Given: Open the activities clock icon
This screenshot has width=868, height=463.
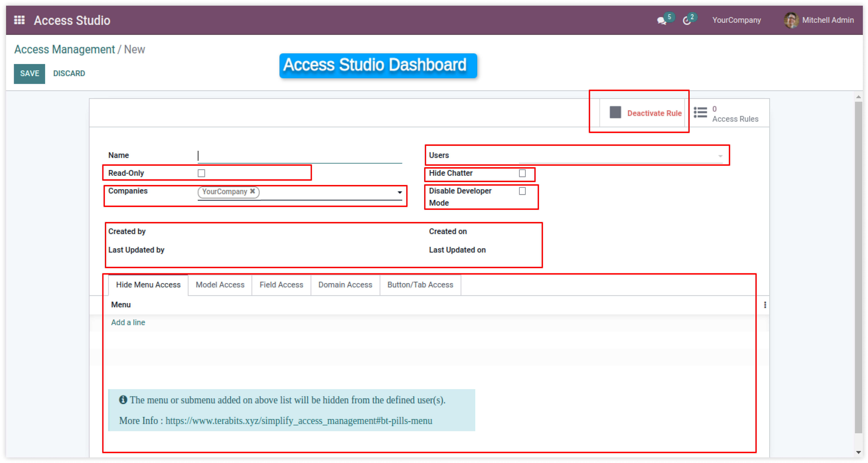Looking at the screenshot, I should (x=686, y=21).
